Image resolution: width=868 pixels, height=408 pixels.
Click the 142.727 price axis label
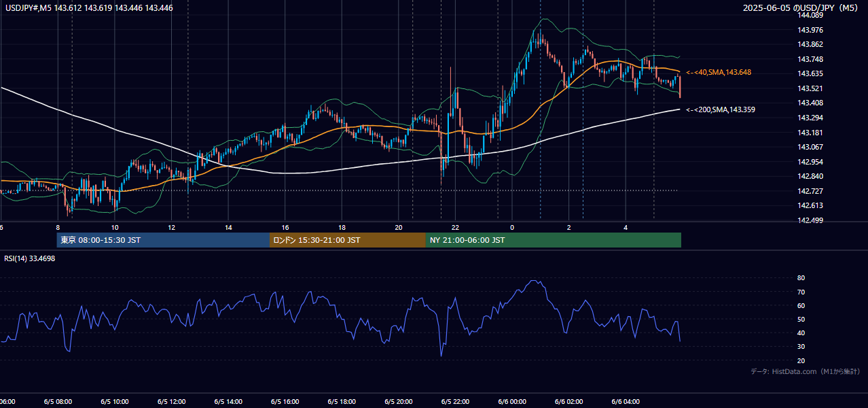[811, 191]
